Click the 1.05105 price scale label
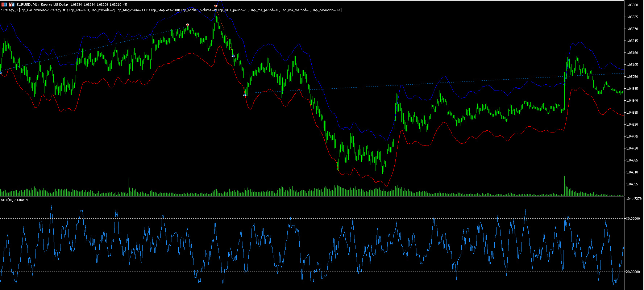 tap(632, 65)
